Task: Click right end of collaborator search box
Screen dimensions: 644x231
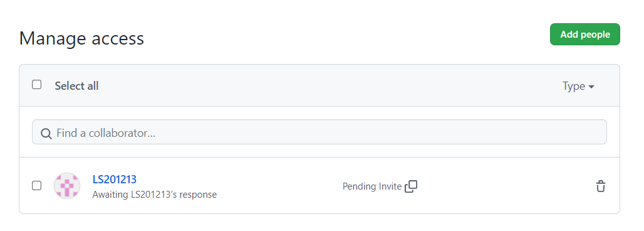Action: [591, 132]
